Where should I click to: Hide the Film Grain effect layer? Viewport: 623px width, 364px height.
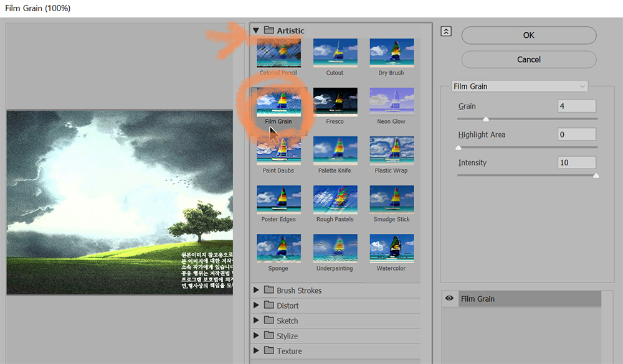point(449,298)
